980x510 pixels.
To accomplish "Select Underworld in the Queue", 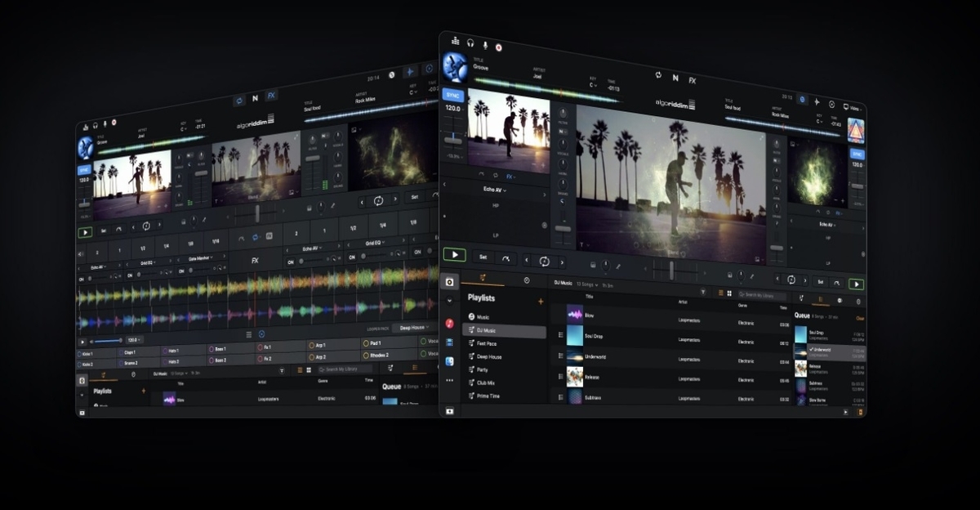I will click(830, 352).
